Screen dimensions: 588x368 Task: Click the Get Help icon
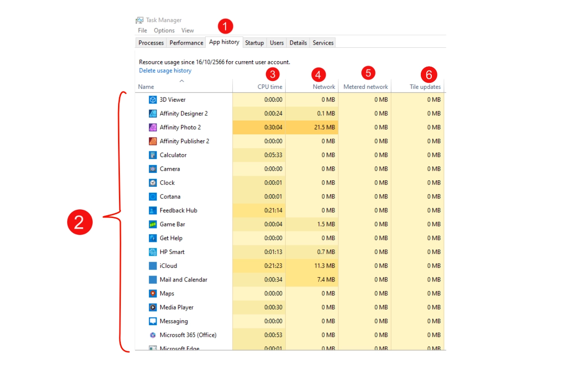pos(153,238)
